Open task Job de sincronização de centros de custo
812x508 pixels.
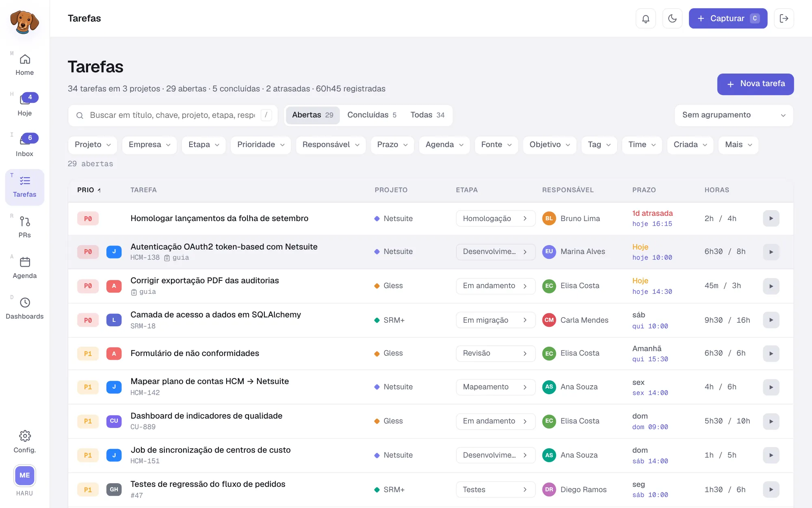[x=210, y=450]
